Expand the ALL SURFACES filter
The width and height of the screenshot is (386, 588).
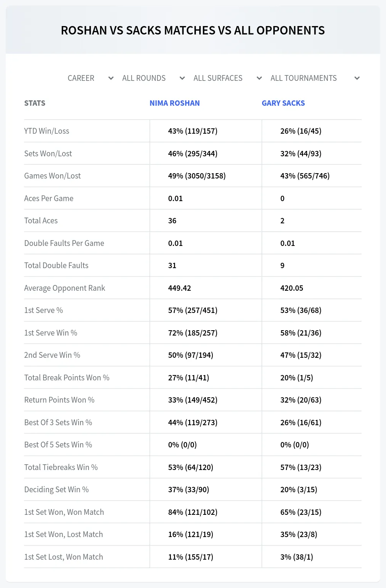(228, 78)
